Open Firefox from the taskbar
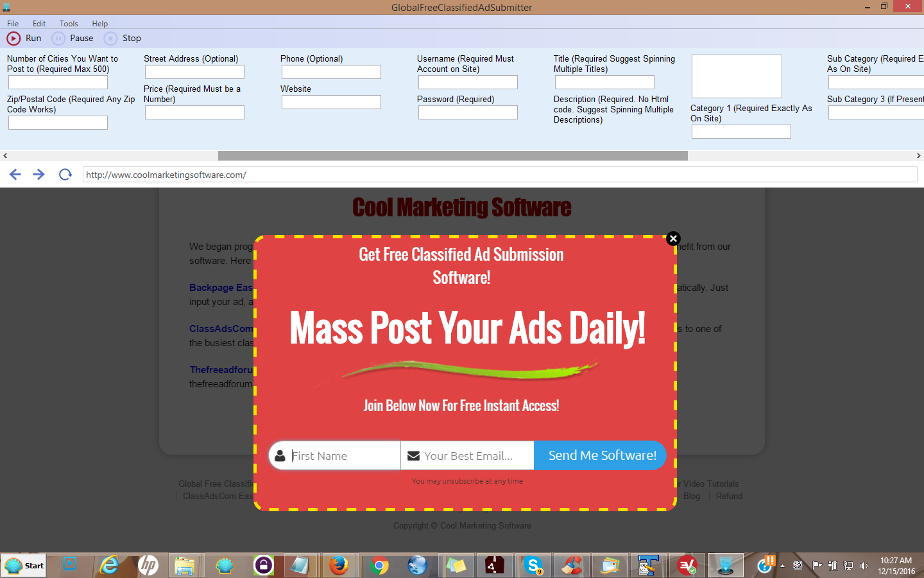The width and height of the screenshot is (924, 578). [x=339, y=565]
